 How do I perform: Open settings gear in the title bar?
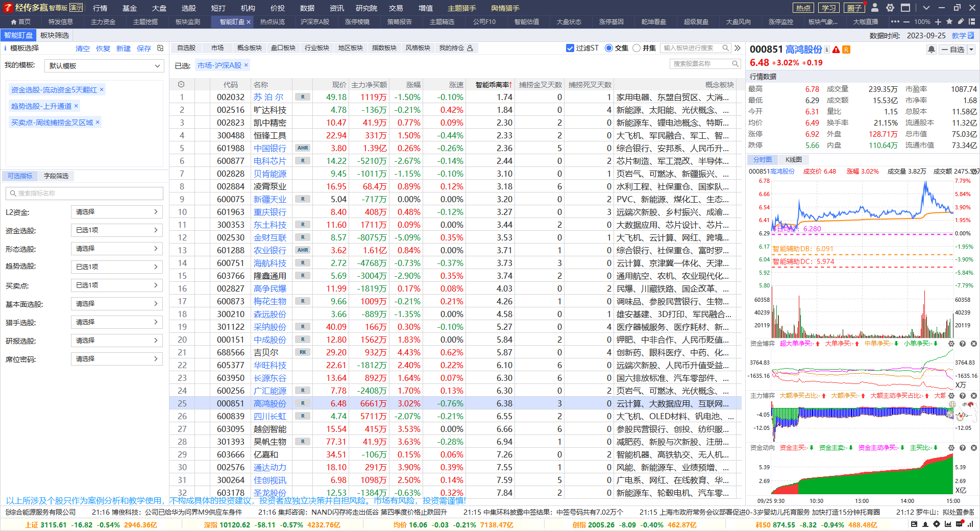(x=890, y=8)
